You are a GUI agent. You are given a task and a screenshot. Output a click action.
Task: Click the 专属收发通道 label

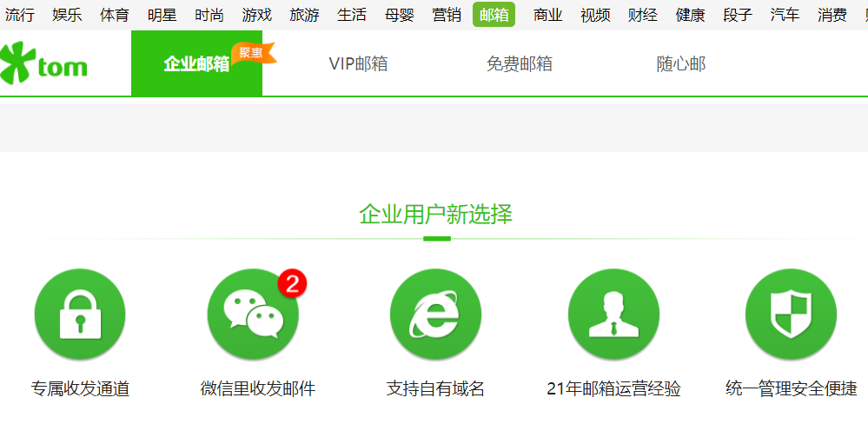(x=80, y=388)
